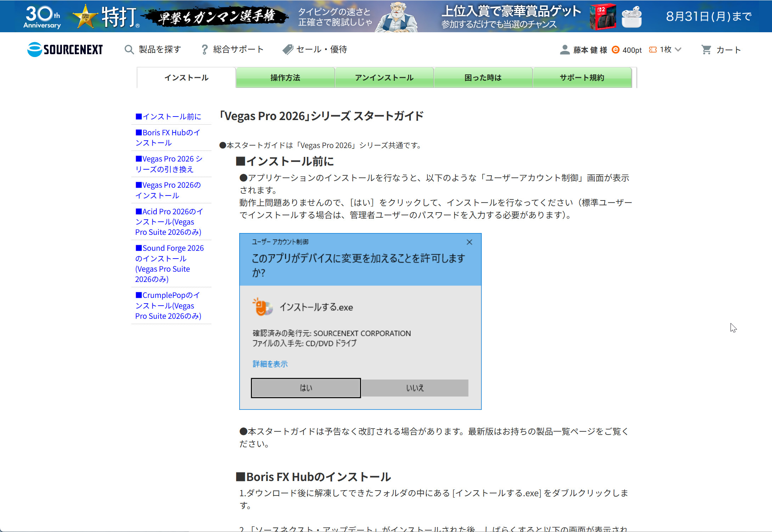Open Vegas Pro 2026のインストール link
This screenshot has height=532, width=772.
pos(168,190)
